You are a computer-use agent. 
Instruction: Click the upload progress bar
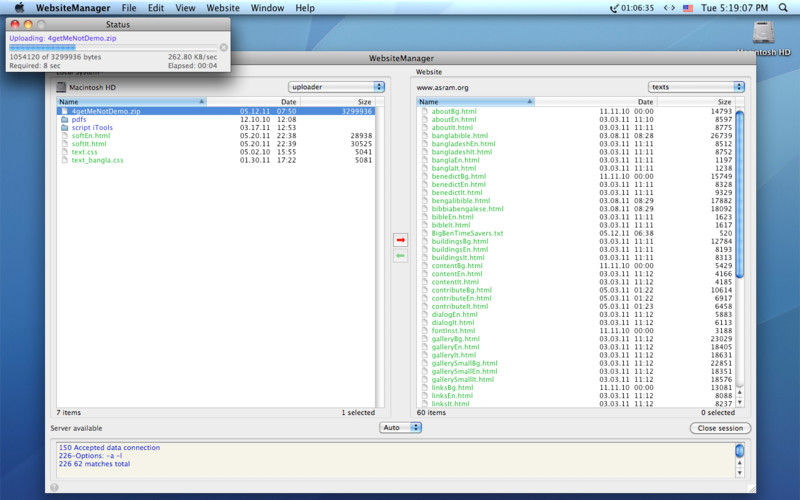tap(113, 47)
